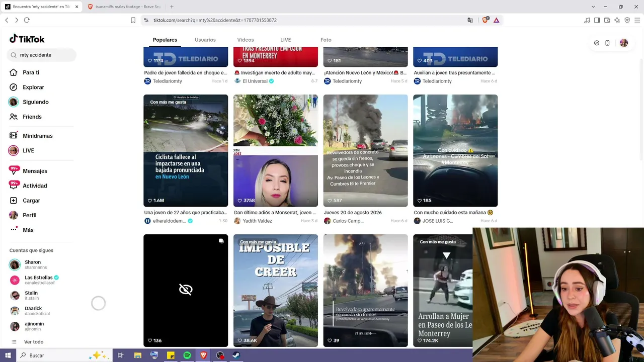
Task: Open Brave Leo AI icon
Action: click(x=617, y=20)
